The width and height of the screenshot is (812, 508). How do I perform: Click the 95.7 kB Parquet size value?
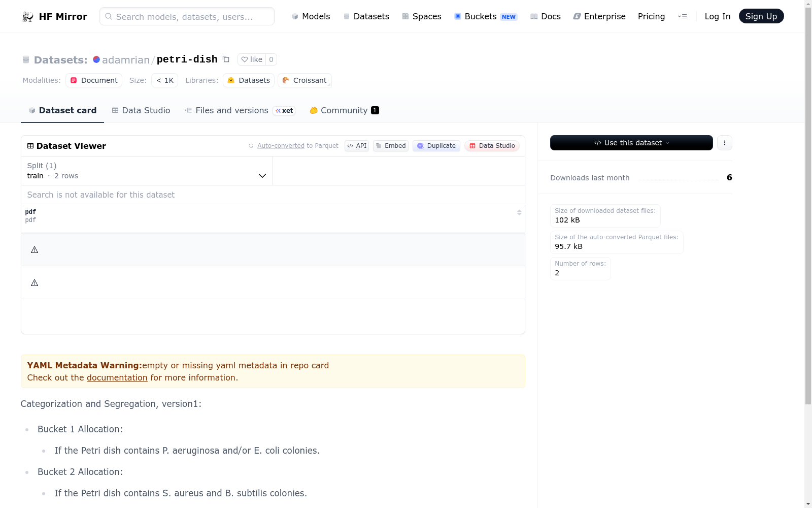pos(568,246)
